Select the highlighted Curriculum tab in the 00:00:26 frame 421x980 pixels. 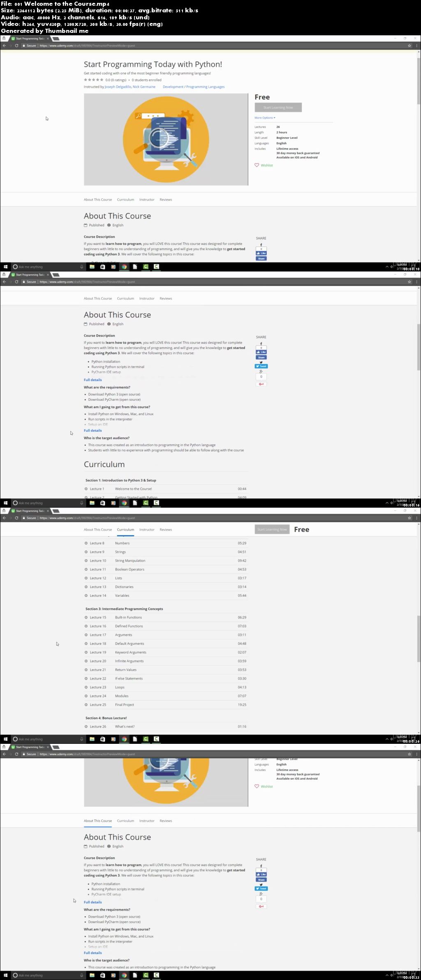pos(125,529)
